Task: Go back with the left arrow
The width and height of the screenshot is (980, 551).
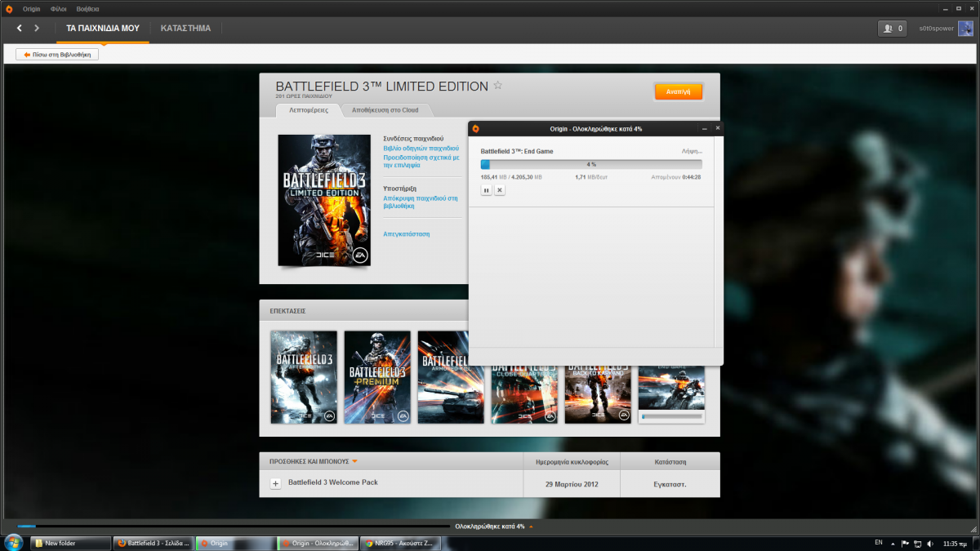Action: [x=20, y=29]
